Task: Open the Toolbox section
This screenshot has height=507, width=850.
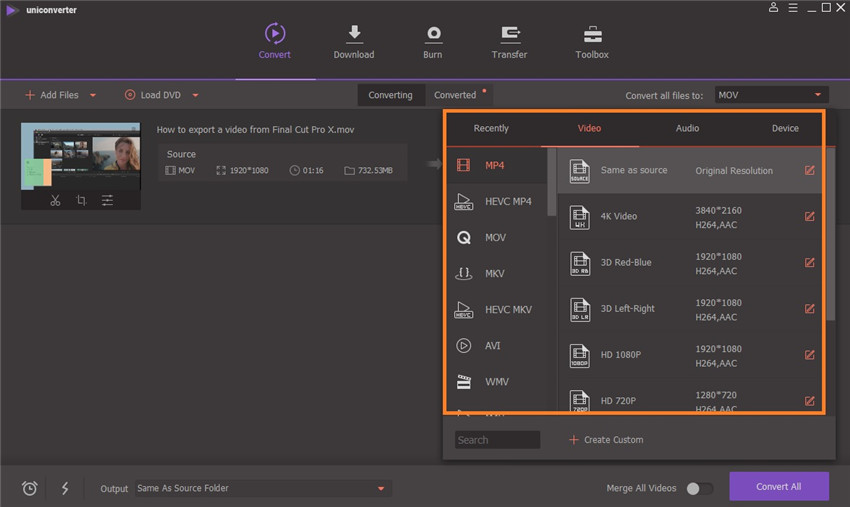Action: (592, 41)
